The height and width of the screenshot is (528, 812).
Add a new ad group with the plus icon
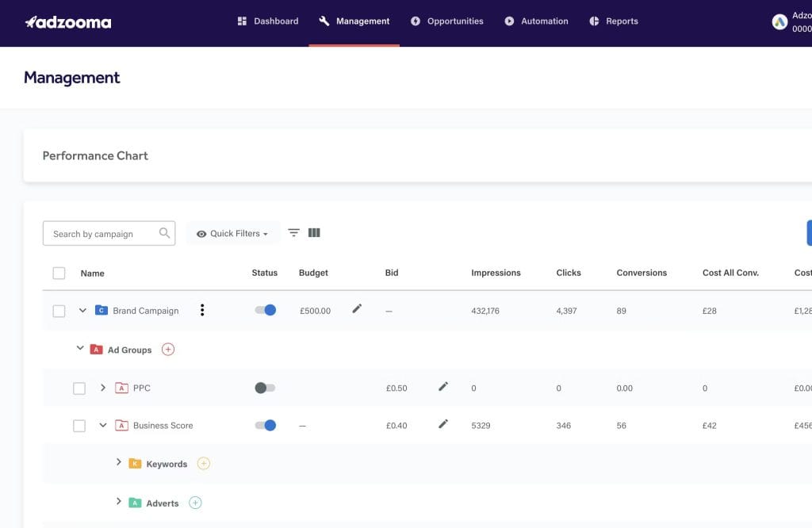coord(168,350)
